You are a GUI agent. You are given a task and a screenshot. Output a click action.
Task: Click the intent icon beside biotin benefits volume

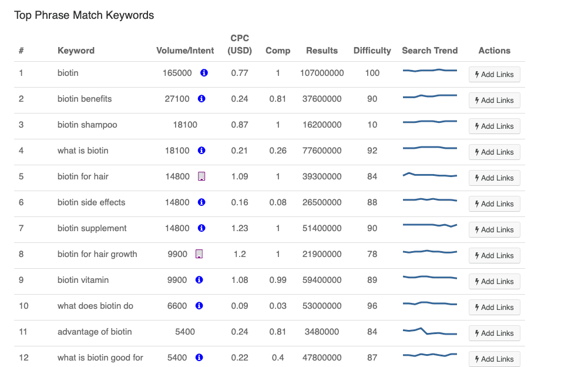pyautogui.click(x=201, y=99)
